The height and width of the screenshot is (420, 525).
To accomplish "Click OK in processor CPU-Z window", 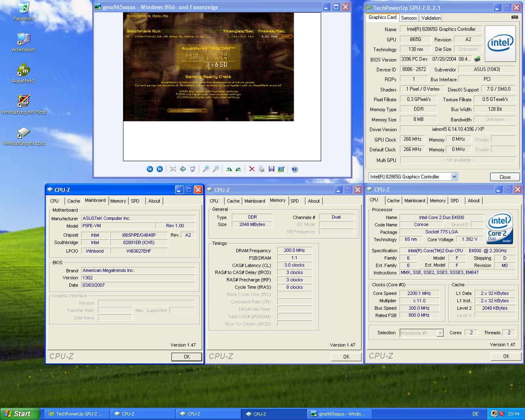I will point(506,356).
